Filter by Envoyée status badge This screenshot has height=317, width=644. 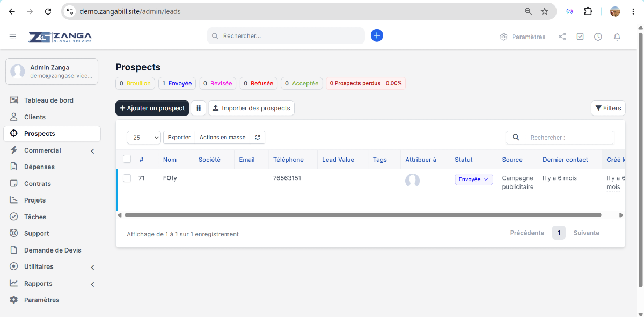pyautogui.click(x=177, y=83)
